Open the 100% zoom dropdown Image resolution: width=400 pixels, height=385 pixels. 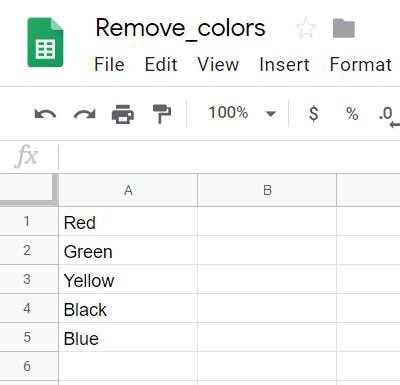pos(242,113)
